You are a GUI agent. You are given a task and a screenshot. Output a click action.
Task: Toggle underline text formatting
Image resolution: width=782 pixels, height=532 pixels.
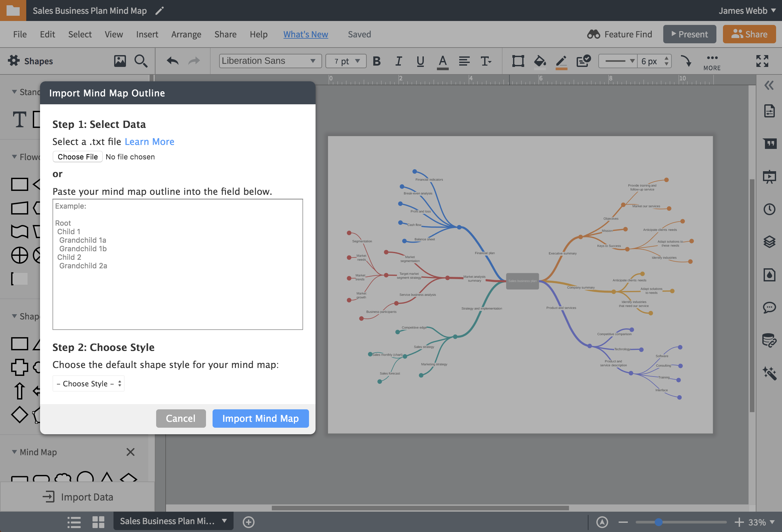pyautogui.click(x=420, y=61)
